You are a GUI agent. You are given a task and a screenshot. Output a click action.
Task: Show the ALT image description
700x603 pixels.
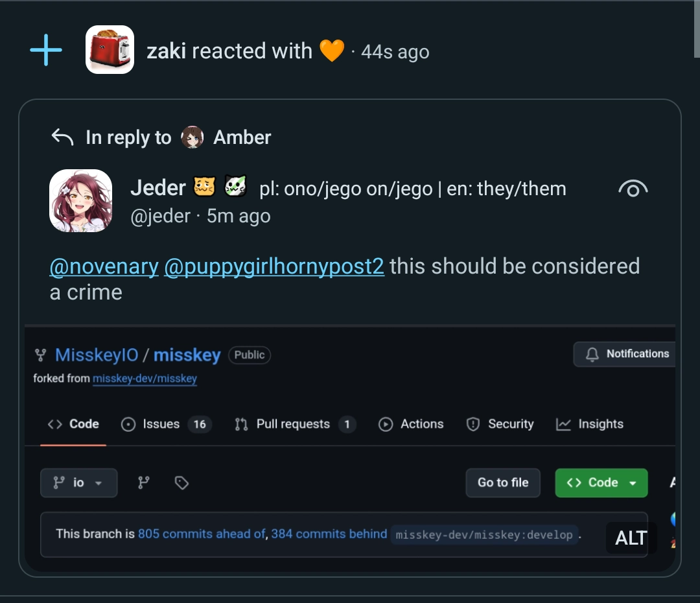[x=631, y=538]
